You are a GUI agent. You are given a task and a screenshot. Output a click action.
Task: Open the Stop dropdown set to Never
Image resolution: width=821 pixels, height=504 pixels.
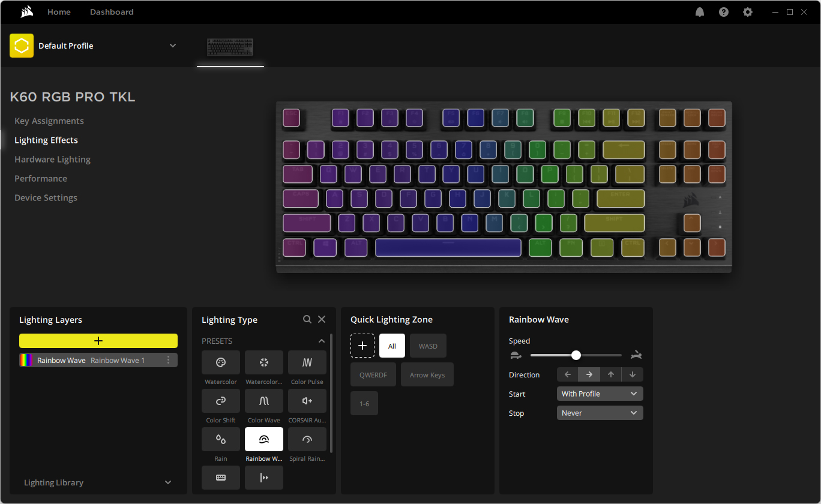(600, 413)
